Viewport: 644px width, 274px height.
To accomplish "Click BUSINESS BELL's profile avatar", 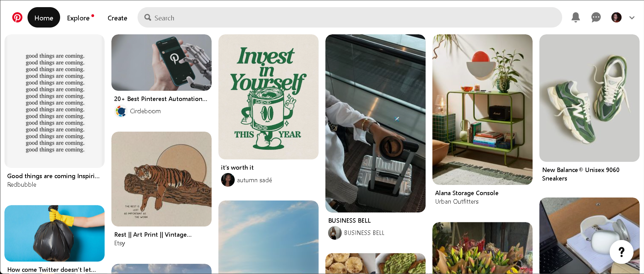I will (x=335, y=233).
